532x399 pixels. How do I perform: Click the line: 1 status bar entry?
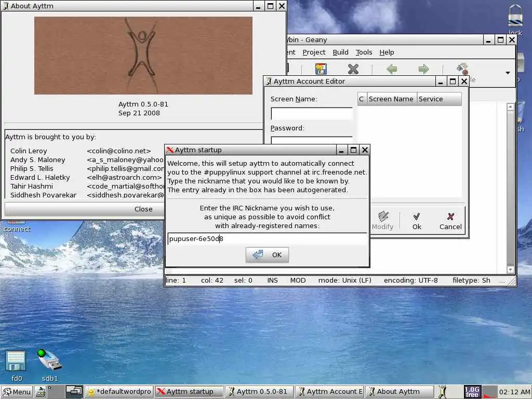click(176, 280)
